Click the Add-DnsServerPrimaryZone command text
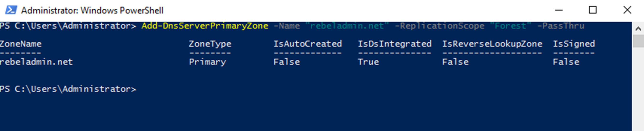This screenshot has width=644, height=131. (205, 26)
